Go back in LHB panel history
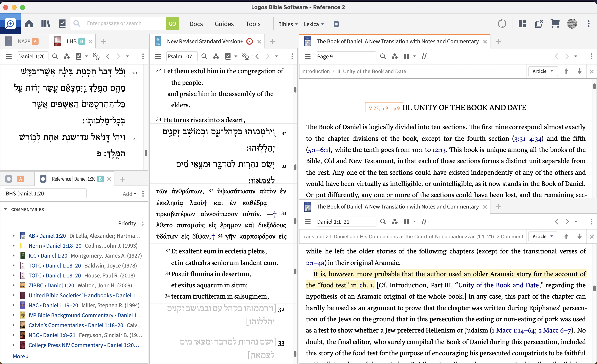The height and width of the screenshot is (364, 597). 108,56
